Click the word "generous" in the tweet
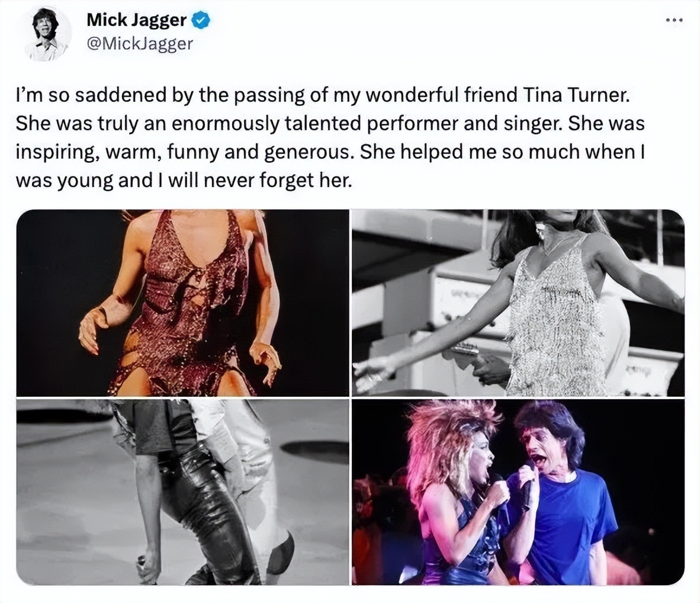Image resolution: width=700 pixels, height=603 pixels. click(x=304, y=152)
